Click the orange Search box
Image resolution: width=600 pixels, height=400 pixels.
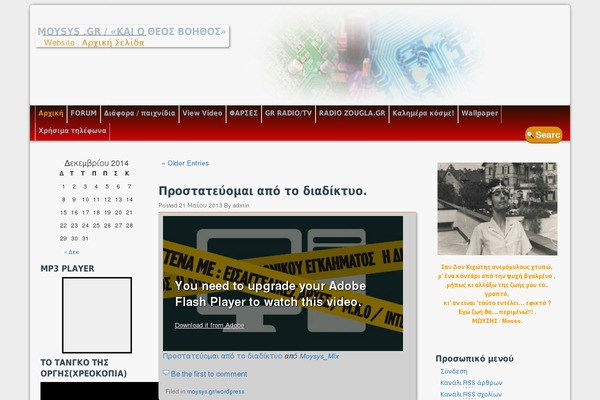pyautogui.click(x=544, y=135)
